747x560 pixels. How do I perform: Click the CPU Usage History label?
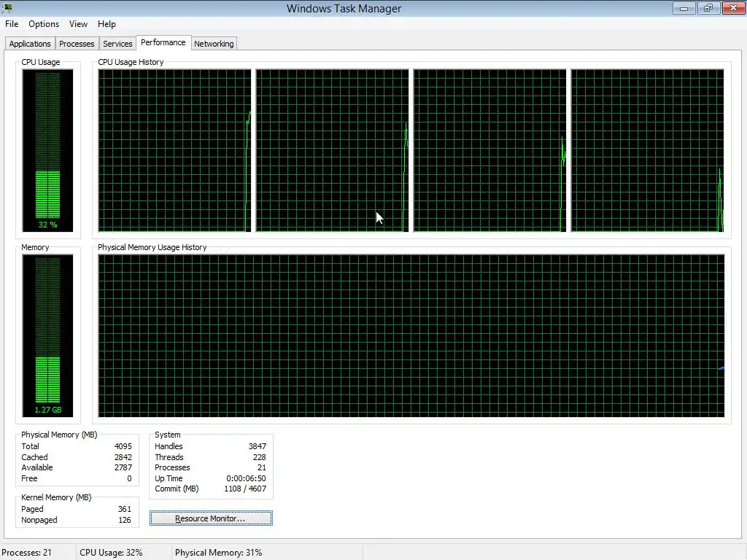tap(131, 62)
